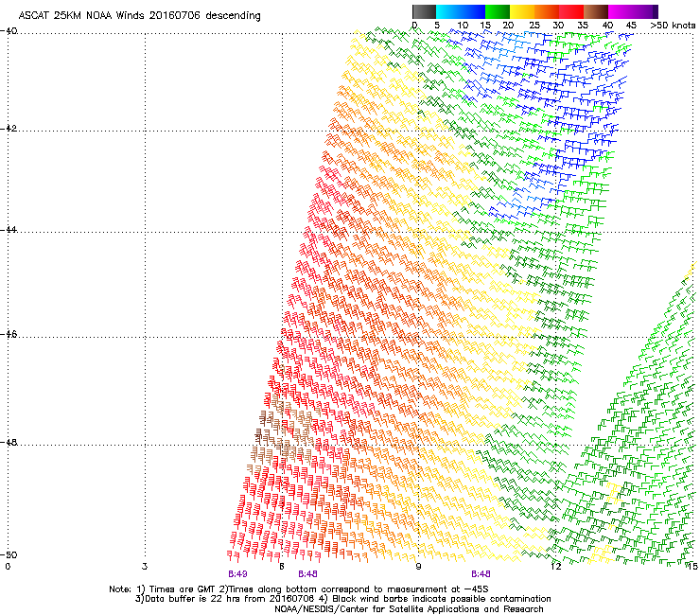The width and height of the screenshot is (700, 615).
Task: Click longitude axis label 3
Action: [x=145, y=567]
